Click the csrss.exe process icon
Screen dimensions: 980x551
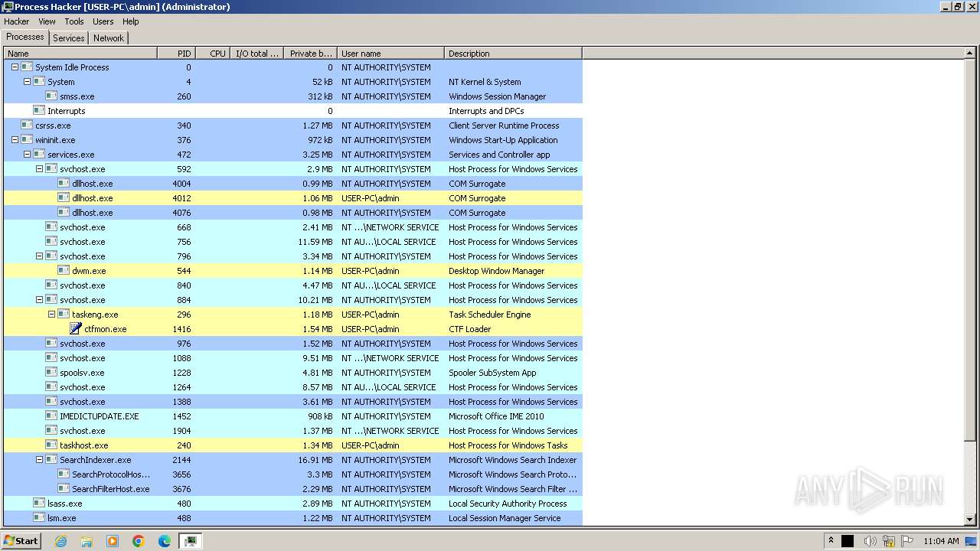pos(27,126)
